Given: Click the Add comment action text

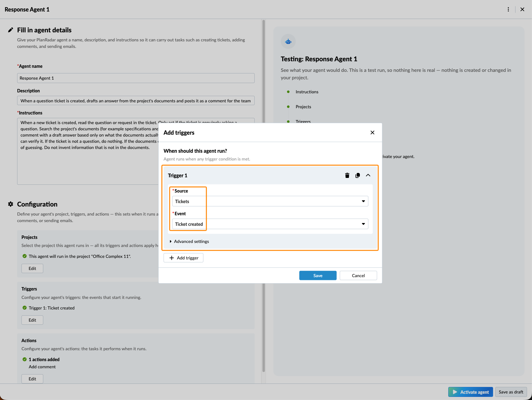Looking at the screenshot, I should point(42,367).
